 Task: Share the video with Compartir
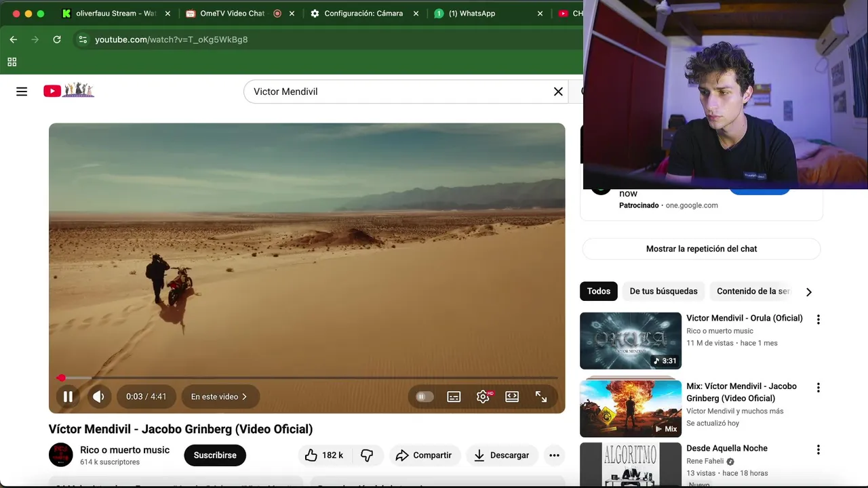424,455
